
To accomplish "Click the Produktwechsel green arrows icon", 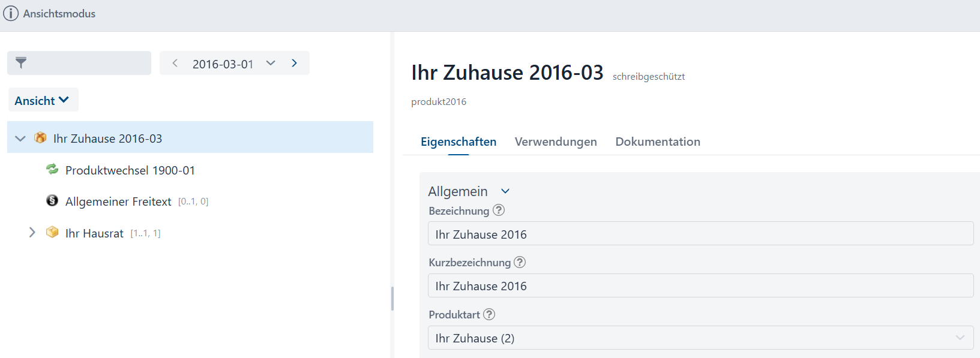I will (52, 169).
